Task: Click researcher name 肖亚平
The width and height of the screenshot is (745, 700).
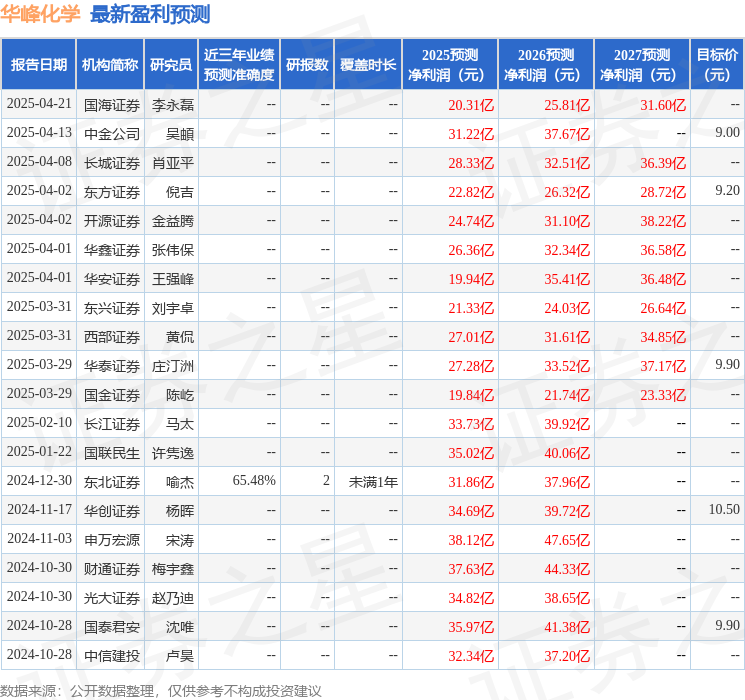Action: pos(173,163)
